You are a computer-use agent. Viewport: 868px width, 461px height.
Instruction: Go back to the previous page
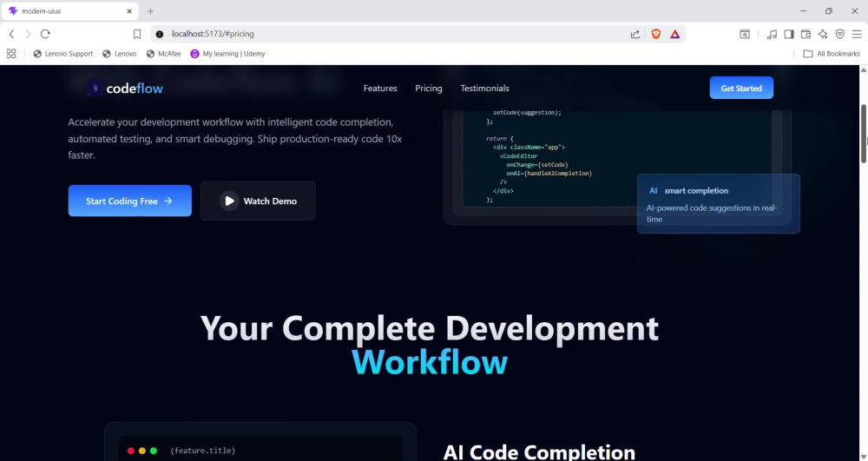click(11, 34)
